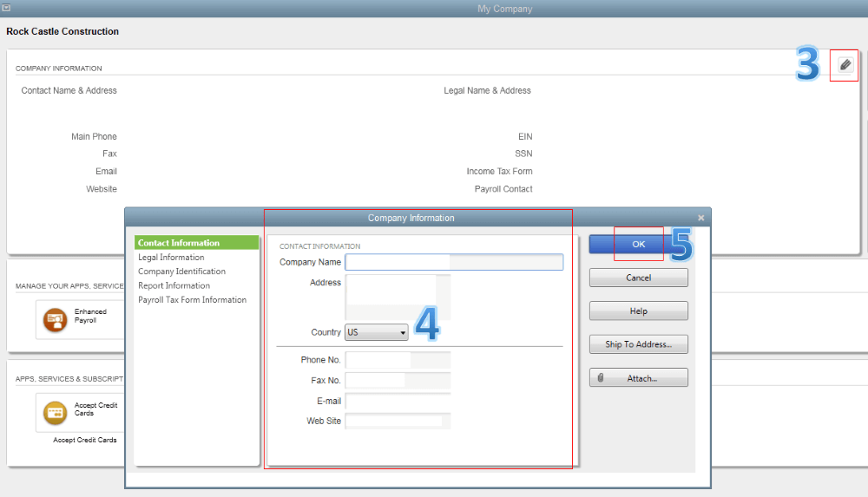868x497 pixels.
Task: Click the Cancel button
Action: (x=638, y=278)
